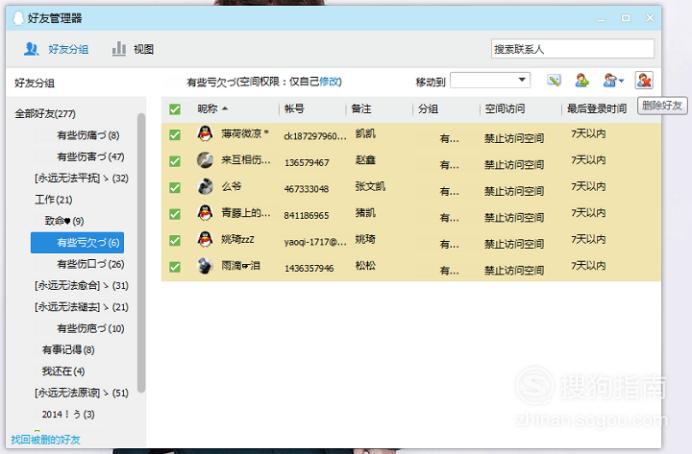This screenshot has width=692, height=454.
Task: Click the QQ penguin icon in title bar
Action: coord(18,18)
